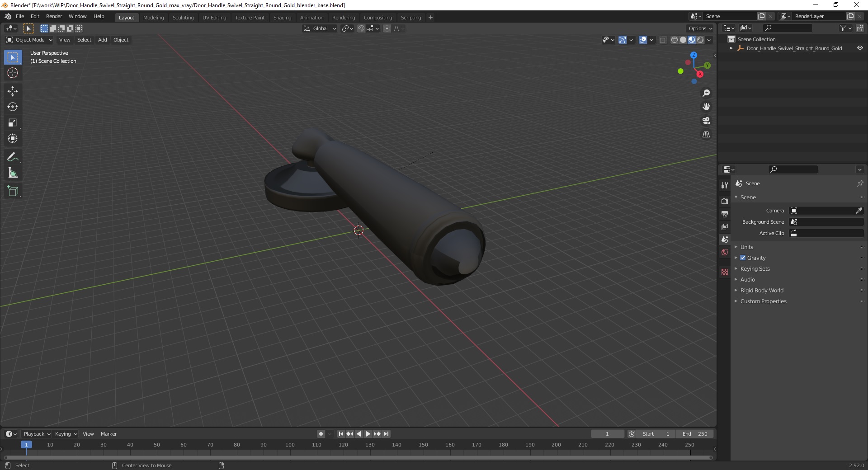The width and height of the screenshot is (868, 470).
Task: Switch to the Modeling workspace tab
Action: point(153,17)
